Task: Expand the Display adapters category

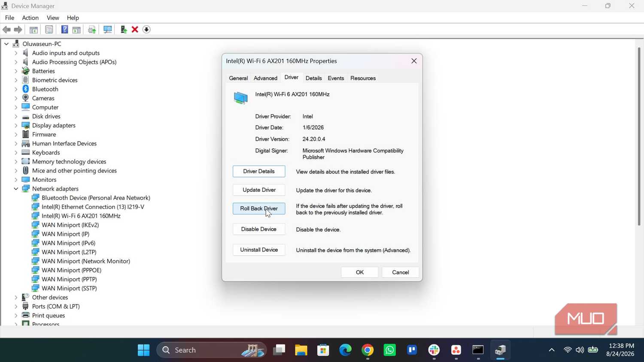Action: point(16,125)
